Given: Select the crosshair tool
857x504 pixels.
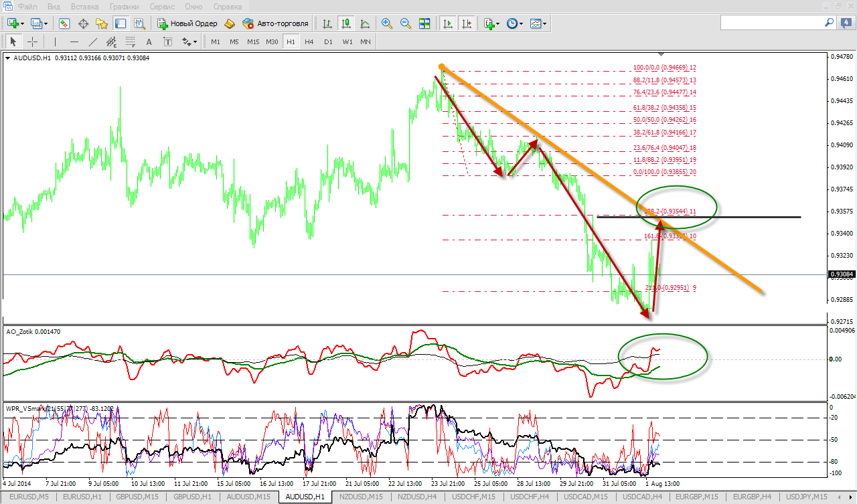Looking at the screenshot, I should click(x=32, y=41).
